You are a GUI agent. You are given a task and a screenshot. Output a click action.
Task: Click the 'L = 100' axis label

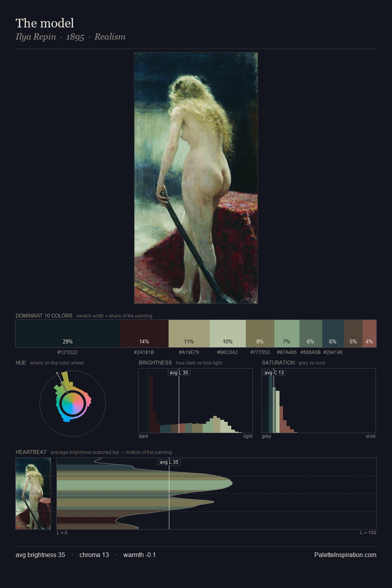[368, 533]
